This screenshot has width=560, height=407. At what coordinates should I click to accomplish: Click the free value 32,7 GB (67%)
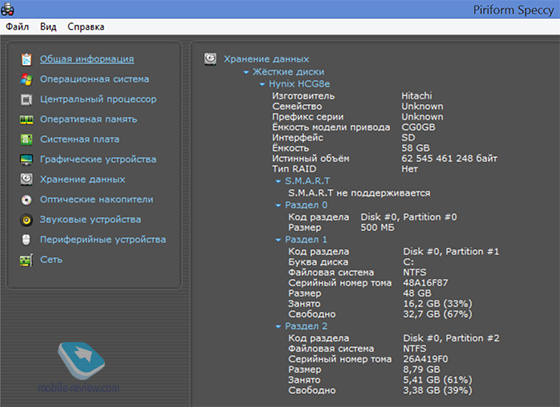438,314
